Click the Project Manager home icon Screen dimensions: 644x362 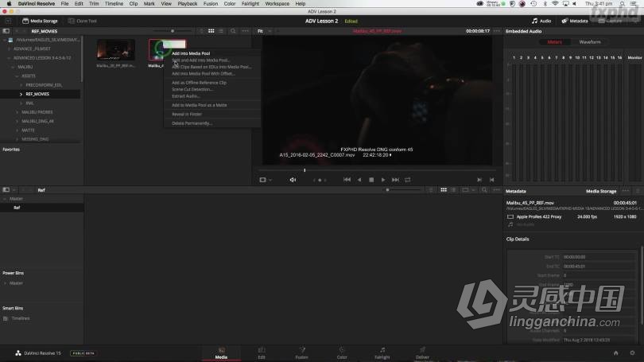pos(615,352)
